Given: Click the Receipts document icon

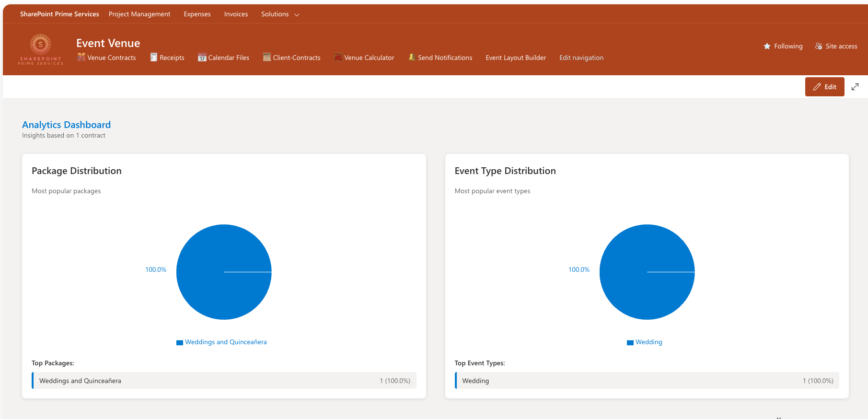Looking at the screenshot, I should pos(154,57).
